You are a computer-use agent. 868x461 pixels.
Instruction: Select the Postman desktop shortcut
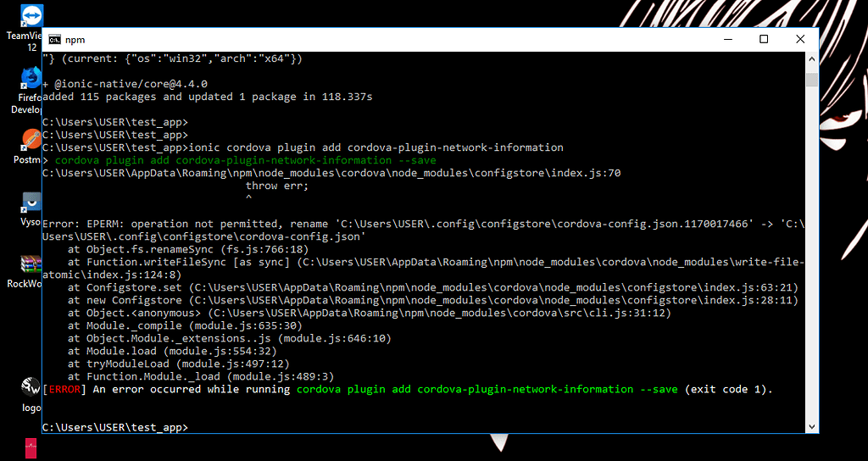(31, 140)
